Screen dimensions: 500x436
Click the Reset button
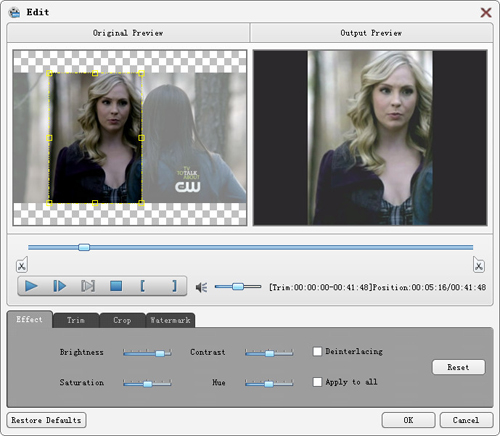pos(458,367)
